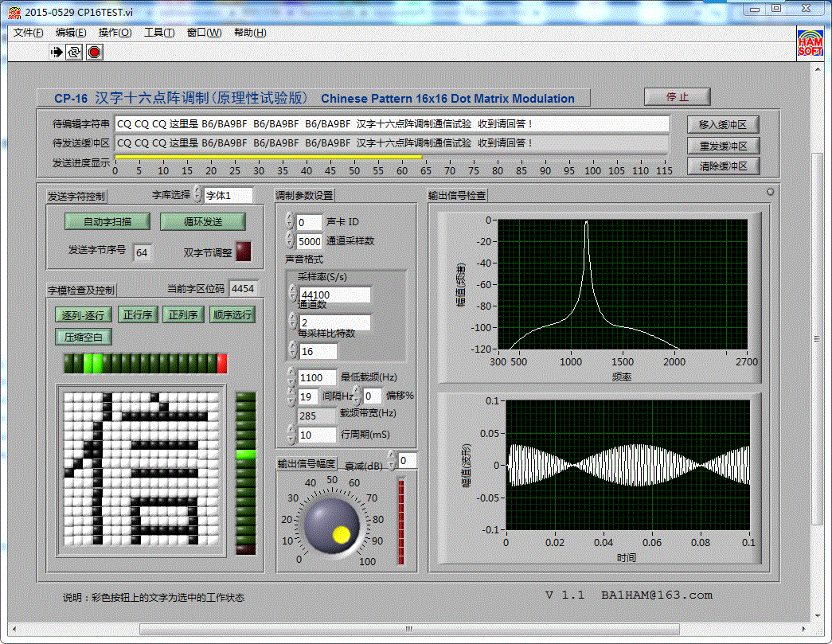
Task: Toggle the 压缩空白 button
Action: pyautogui.click(x=83, y=337)
